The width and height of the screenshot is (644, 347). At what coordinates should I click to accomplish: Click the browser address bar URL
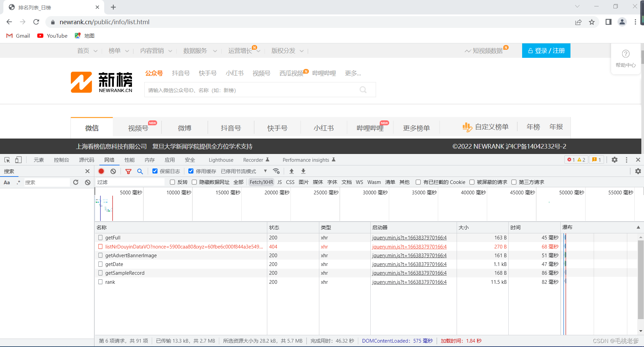(104, 22)
